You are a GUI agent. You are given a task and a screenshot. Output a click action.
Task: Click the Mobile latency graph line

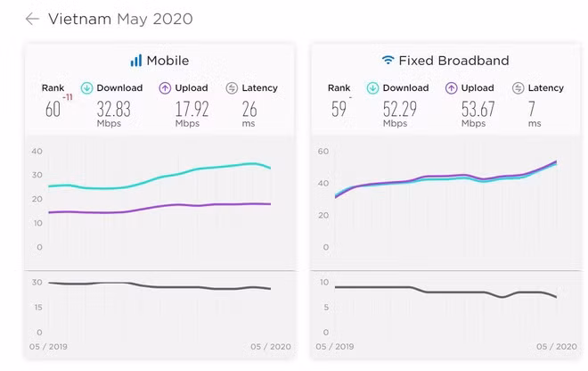coord(178,287)
